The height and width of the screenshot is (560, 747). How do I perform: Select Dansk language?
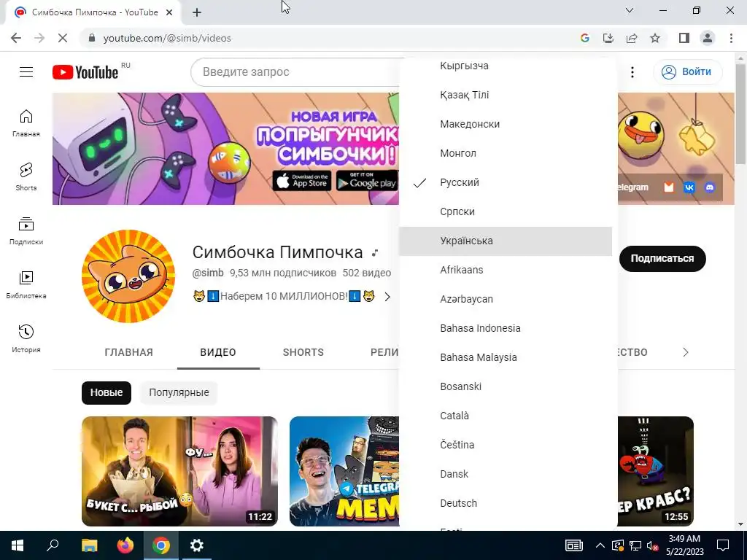pyautogui.click(x=506, y=474)
